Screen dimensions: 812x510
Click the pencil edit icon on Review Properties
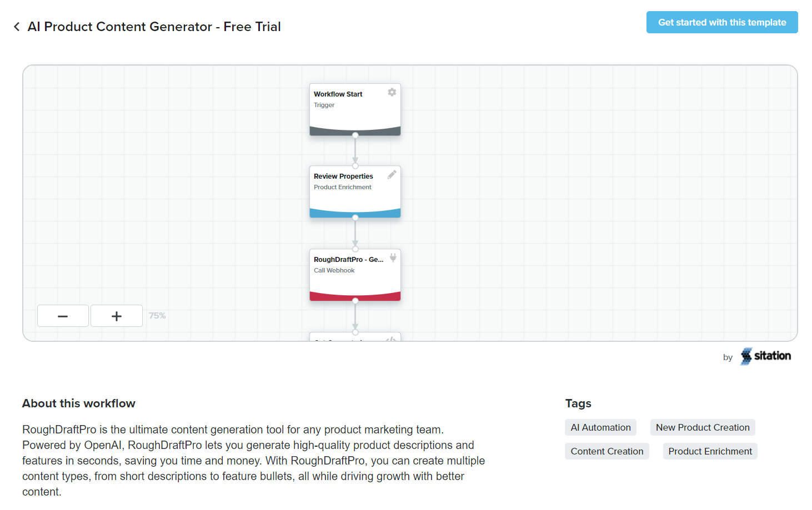pos(392,174)
